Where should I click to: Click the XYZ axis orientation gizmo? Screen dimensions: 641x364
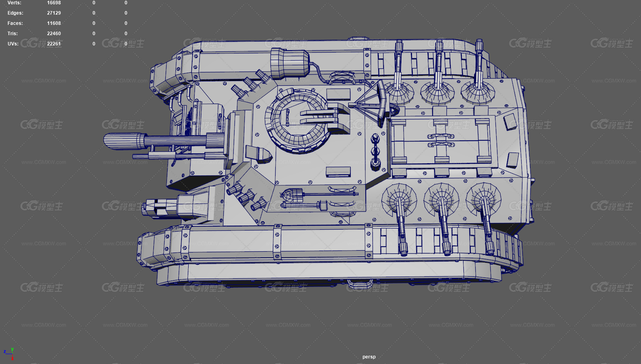(9, 353)
